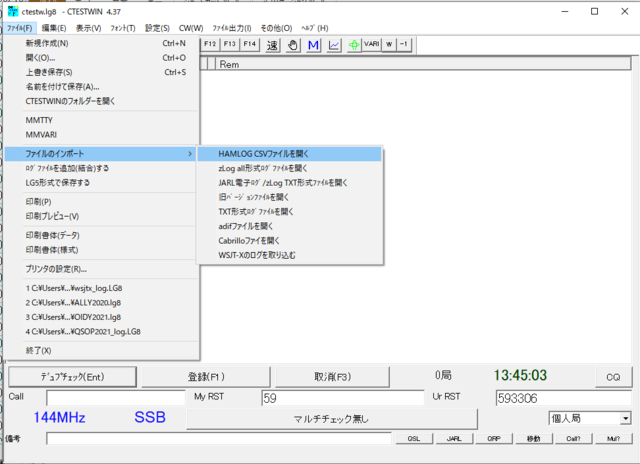Click the blue M toolbar icon

[313, 45]
